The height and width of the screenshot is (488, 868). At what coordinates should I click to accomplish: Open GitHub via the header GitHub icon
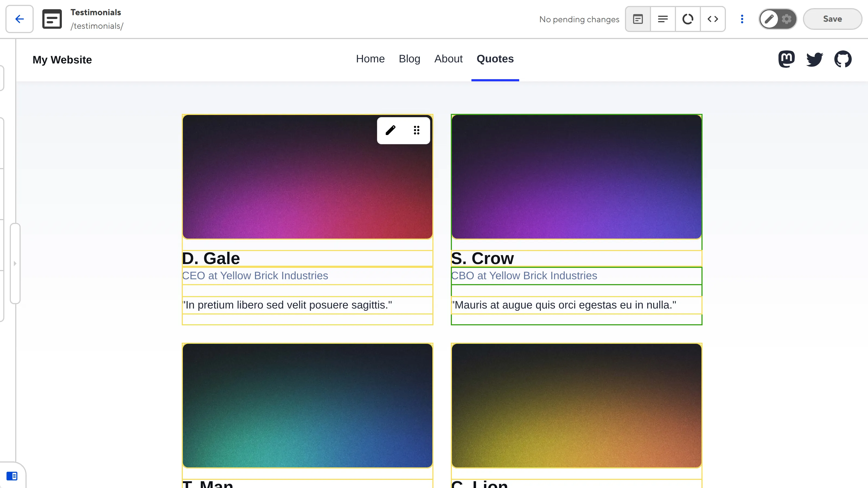(843, 59)
